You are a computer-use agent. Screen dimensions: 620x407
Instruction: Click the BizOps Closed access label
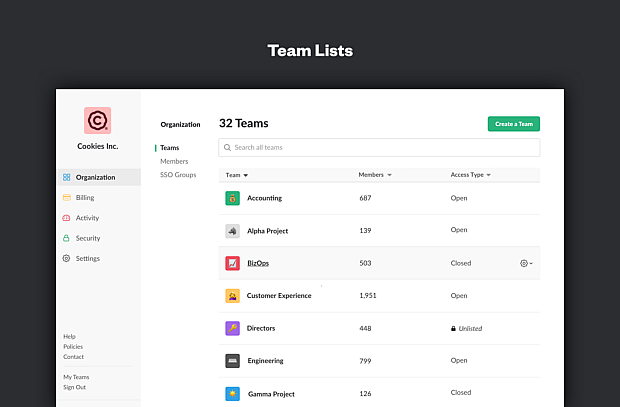461,263
